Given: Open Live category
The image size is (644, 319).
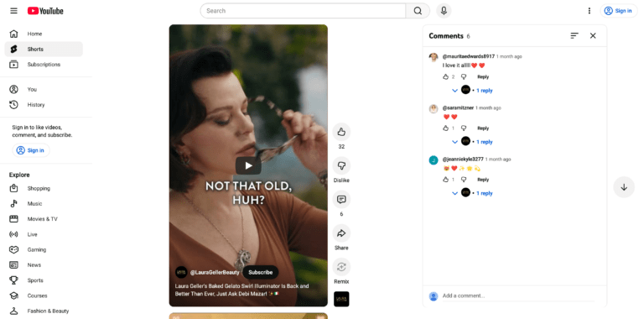Looking at the screenshot, I should tap(44, 234).
